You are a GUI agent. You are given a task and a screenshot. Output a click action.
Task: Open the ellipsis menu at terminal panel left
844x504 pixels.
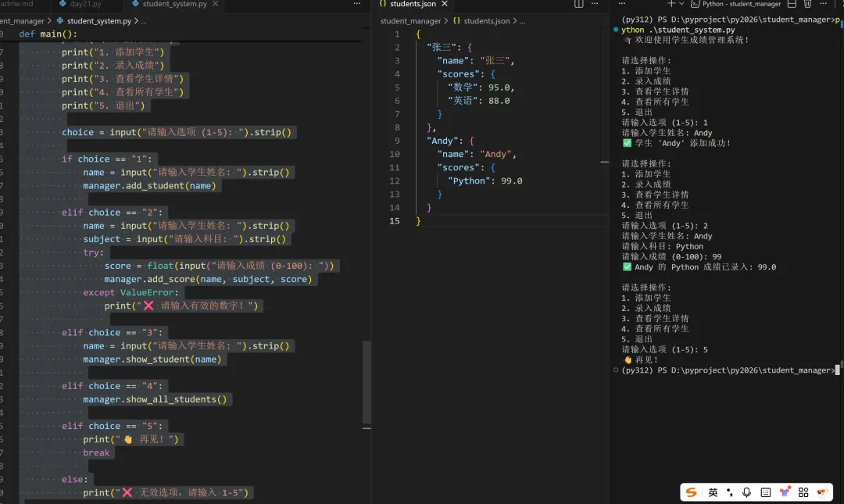[x=622, y=4]
